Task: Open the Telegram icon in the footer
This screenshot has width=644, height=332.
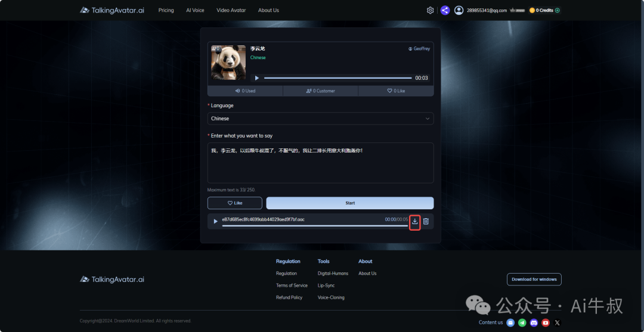Action: tap(522, 322)
